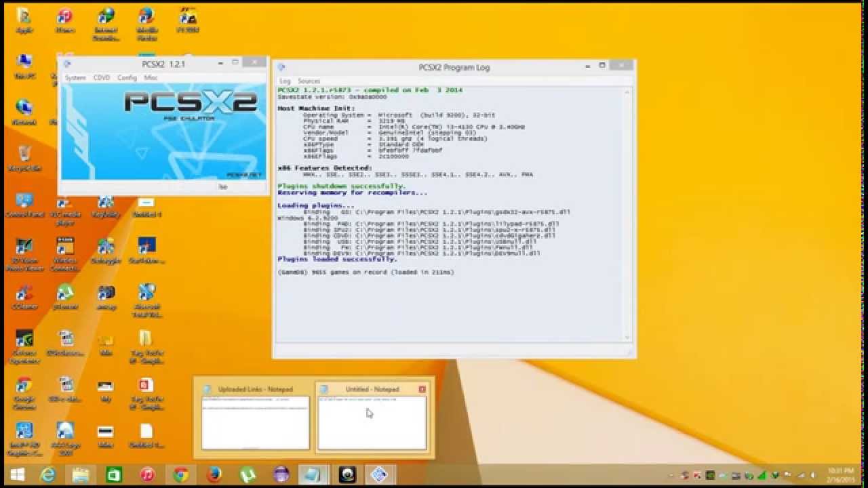Click 'Loading plugins...' log line
Image resolution: width=868 pixels, height=488 pixels.
point(315,205)
